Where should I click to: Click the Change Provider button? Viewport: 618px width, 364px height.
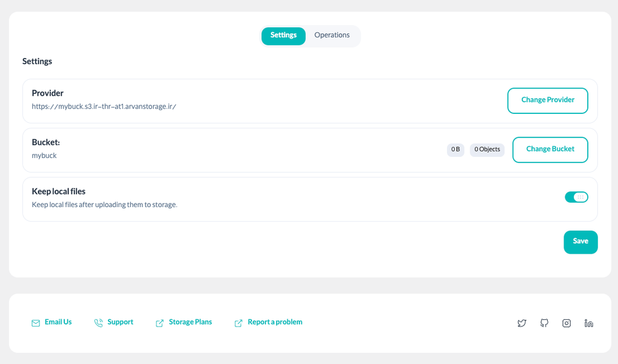pos(547,101)
